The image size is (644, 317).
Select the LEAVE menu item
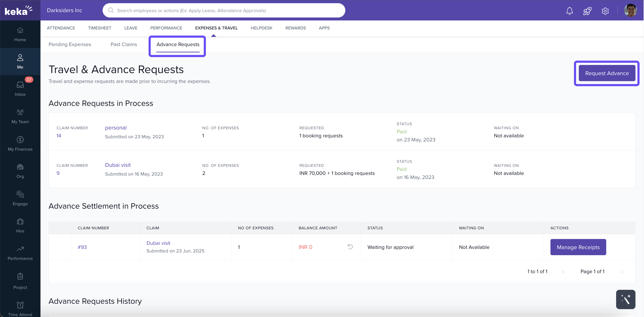(x=131, y=28)
